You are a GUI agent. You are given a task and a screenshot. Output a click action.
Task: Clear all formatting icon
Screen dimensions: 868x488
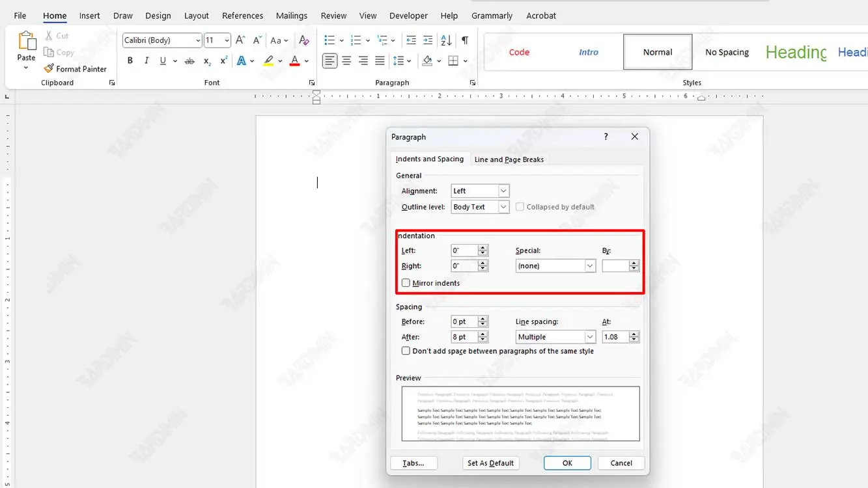(304, 40)
